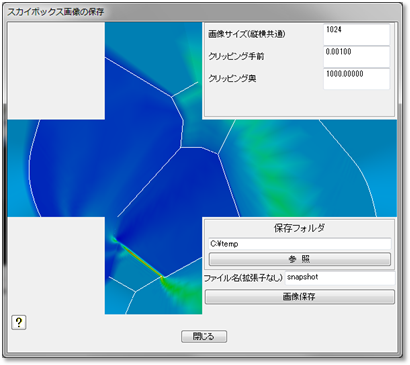Click the ファイル名(拡張子なし) label
The height and width of the screenshot is (365, 410).
[243, 278]
